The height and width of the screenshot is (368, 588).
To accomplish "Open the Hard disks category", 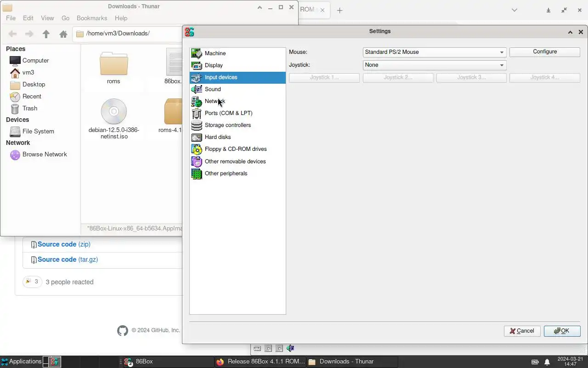I will (237, 137).
